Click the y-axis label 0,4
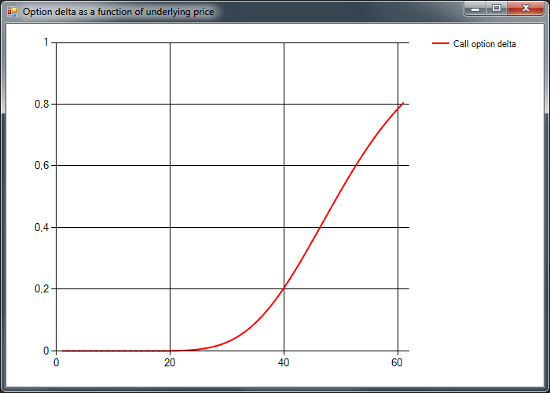Screen dimensions: 550x393 41,227
